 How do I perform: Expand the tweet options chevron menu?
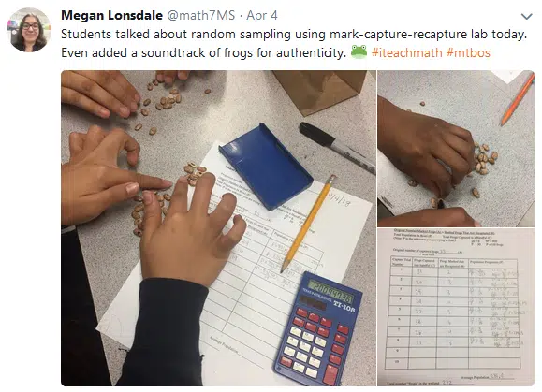pyautogui.click(x=526, y=16)
